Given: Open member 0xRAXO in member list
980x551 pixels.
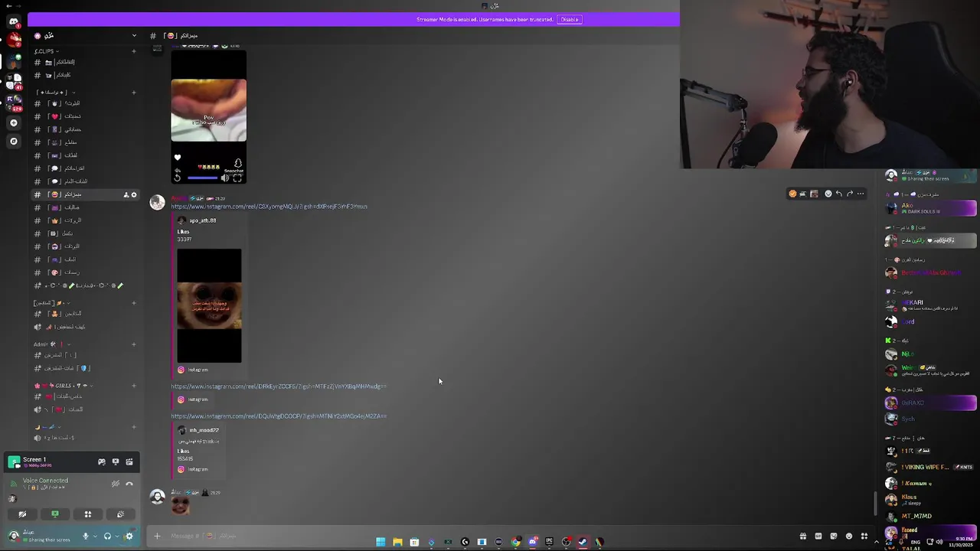Looking at the screenshot, I should [930, 403].
